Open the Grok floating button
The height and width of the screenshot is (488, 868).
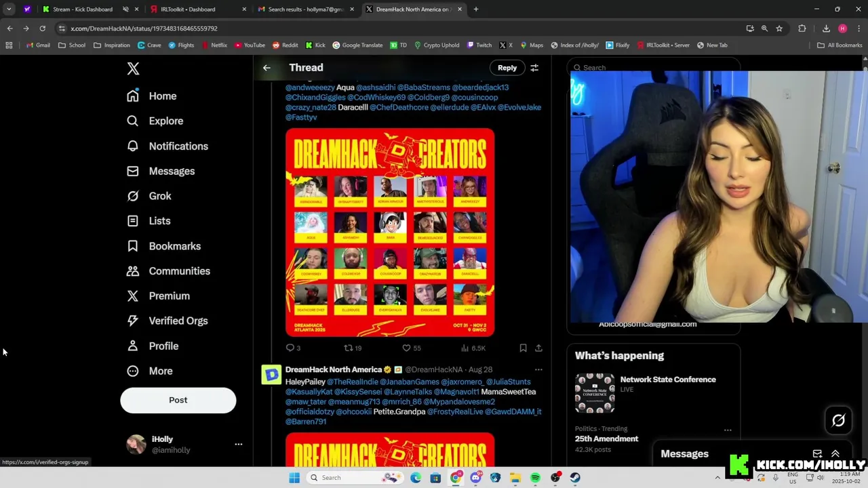point(838,420)
